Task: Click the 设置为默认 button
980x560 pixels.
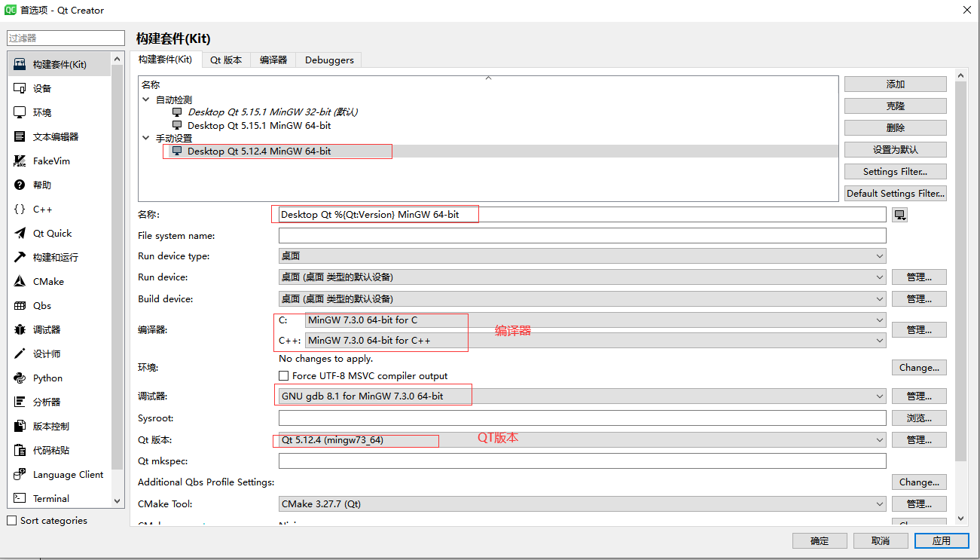Action: [896, 150]
